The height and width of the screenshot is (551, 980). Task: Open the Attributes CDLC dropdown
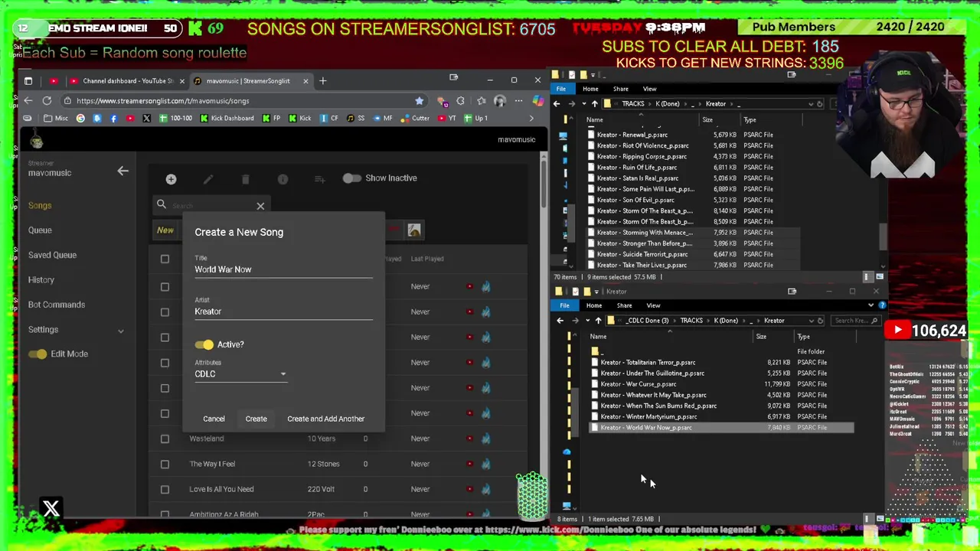point(240,373)
